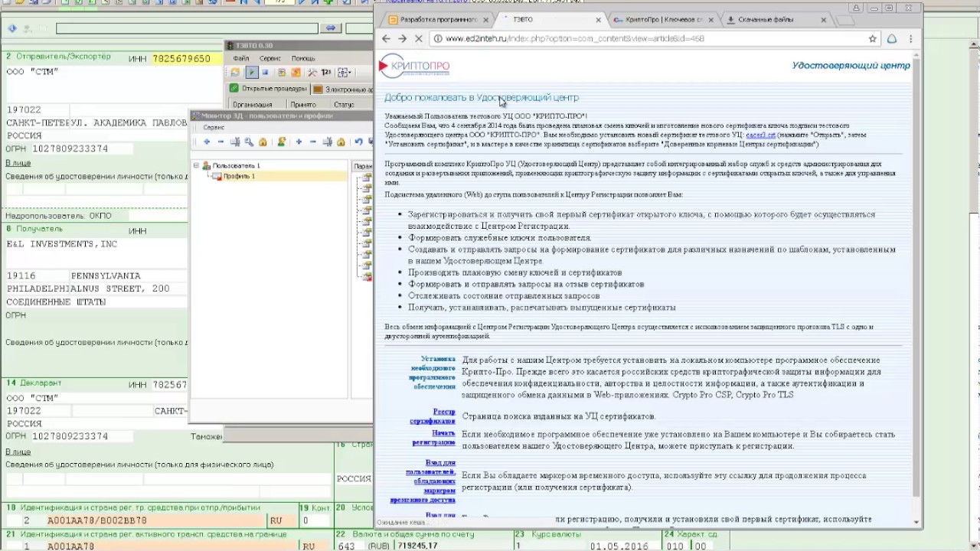Image resolution: width=980 pixels, height=551 pixels.
Task: Click the КриптоПро logo on the web page
Action: [x=415, y=67]
